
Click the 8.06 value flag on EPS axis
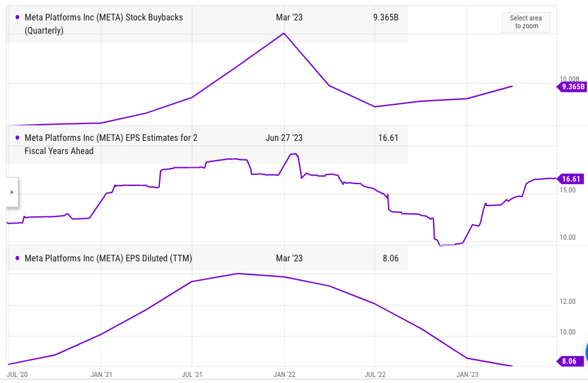571,361
